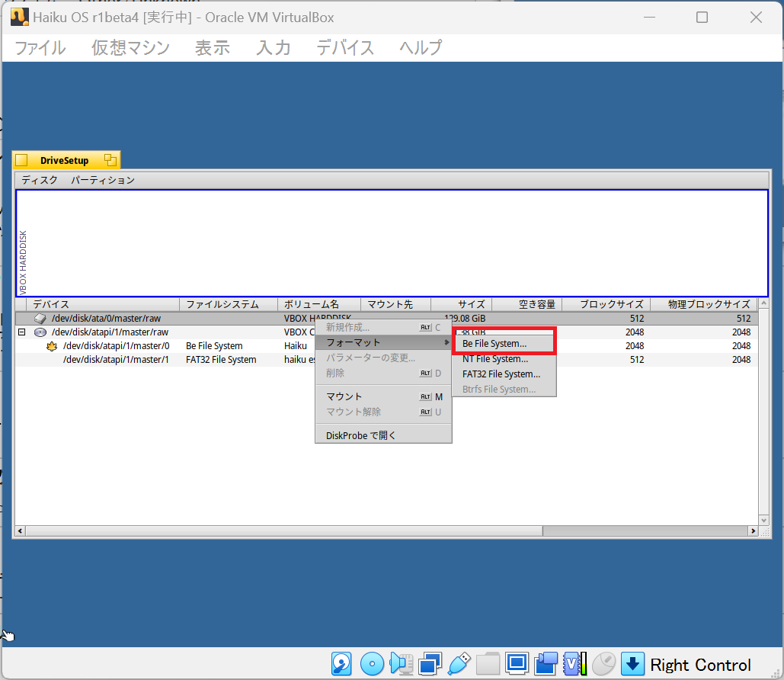The width and height of the screenshot is (784, 680).
Task: Choose FAT32 File System... format option
Action: [x=504, y=374]
